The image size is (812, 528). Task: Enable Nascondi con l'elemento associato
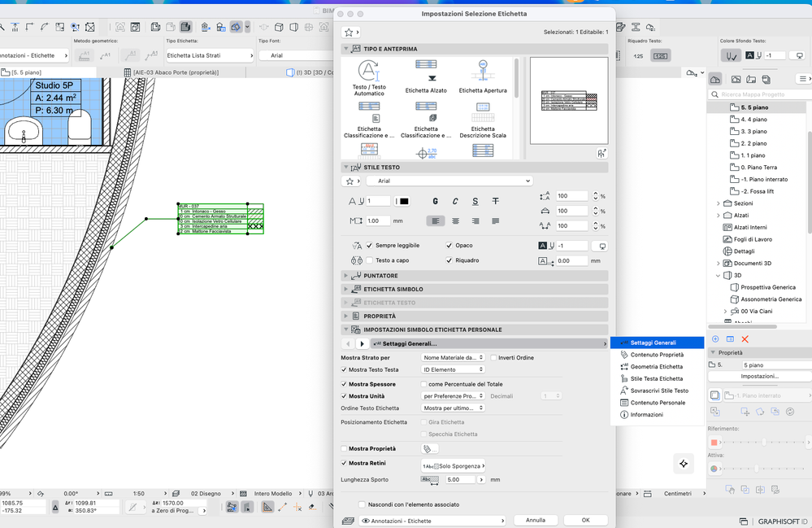point(362,504)
